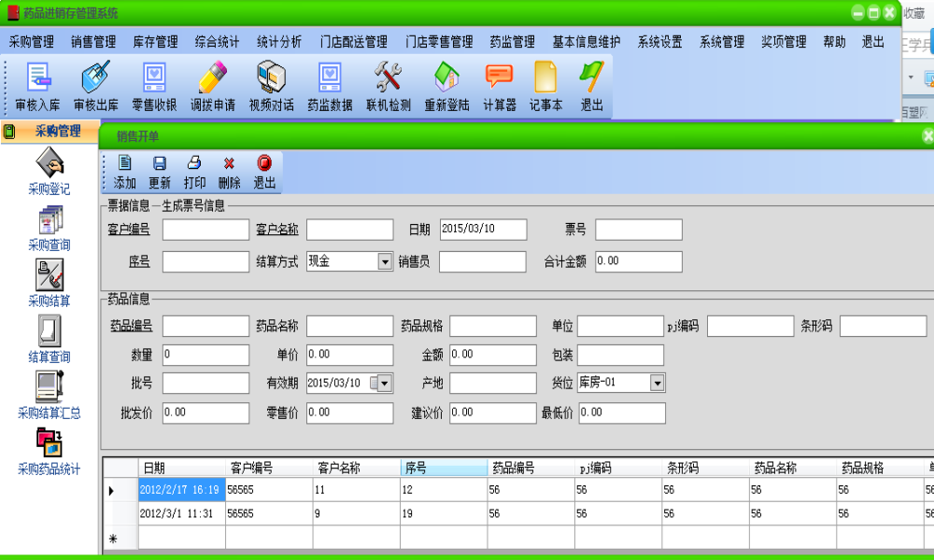The width and height of the screenshot is (934, 560).
Task: Focus the 票号 input field
Action: [x=639, y=230]
